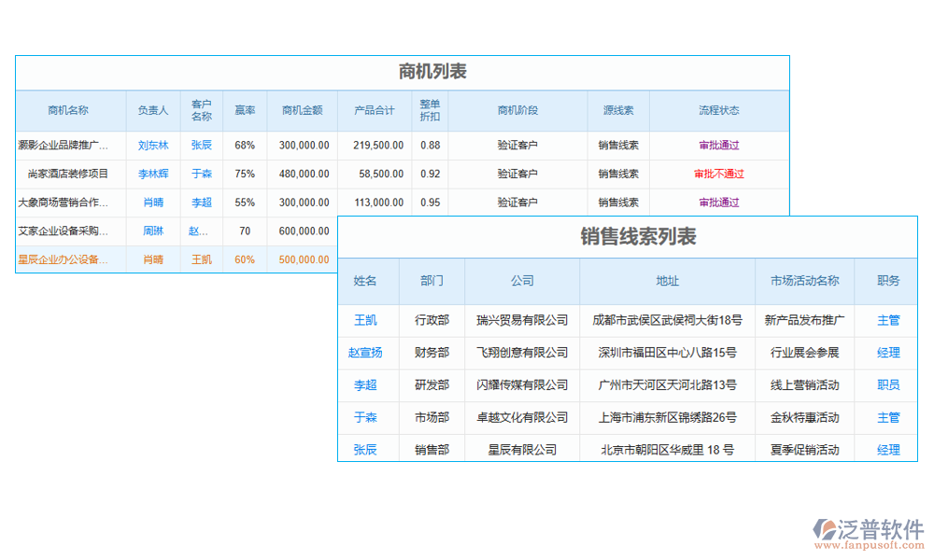Open 于森's customer name link
Viewport: 934px width, 560px height.
[x=202, y=173]
